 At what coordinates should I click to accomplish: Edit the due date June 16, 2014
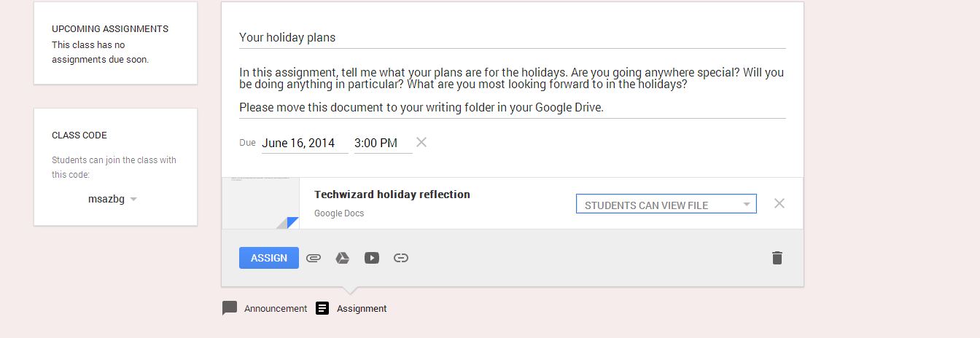point(303,144)
